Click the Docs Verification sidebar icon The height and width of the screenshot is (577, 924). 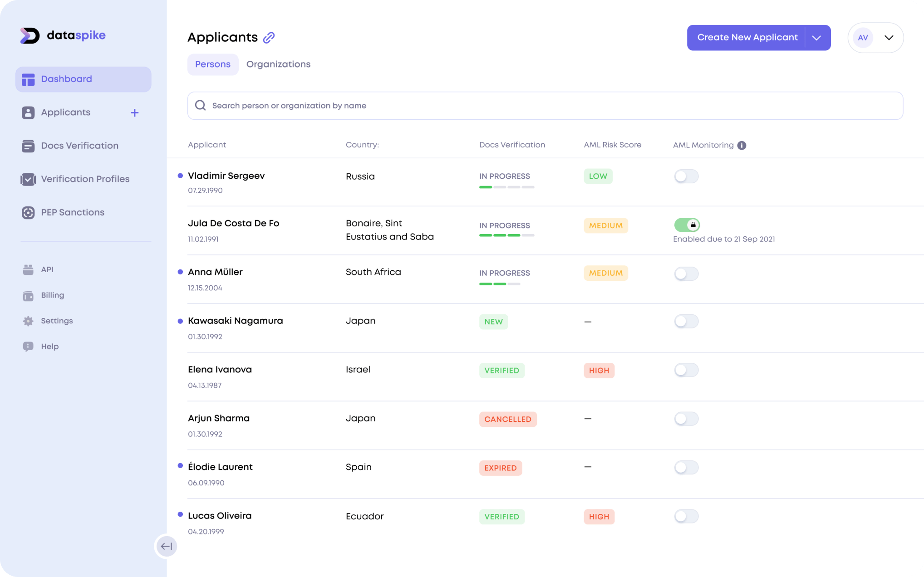tap(27, 146)
